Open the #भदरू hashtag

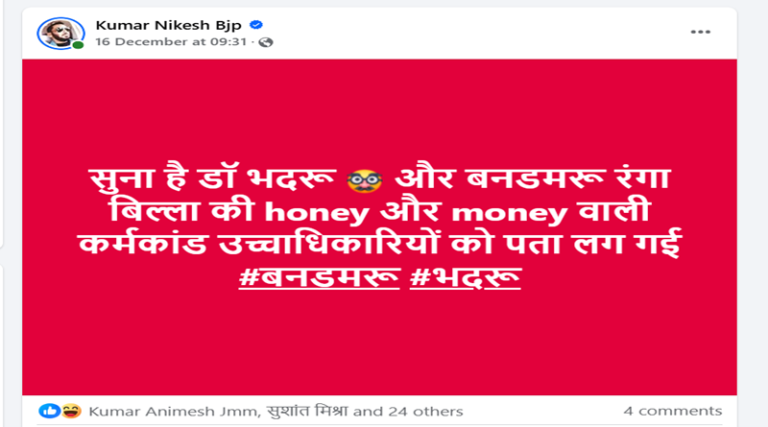coord(465,278)
